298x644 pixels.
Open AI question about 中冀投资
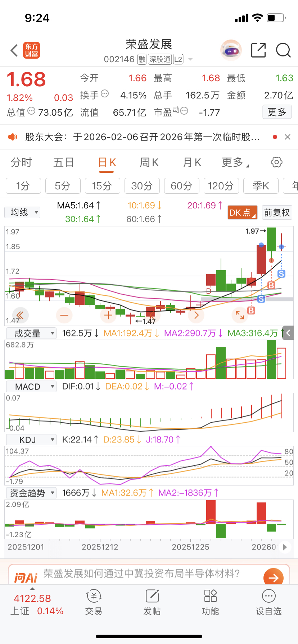[142, 574]
